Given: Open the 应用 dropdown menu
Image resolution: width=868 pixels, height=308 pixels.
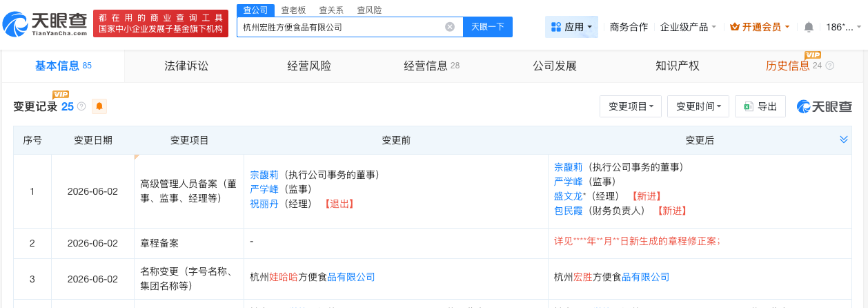Looking at the screenshot, I should 571,27.
